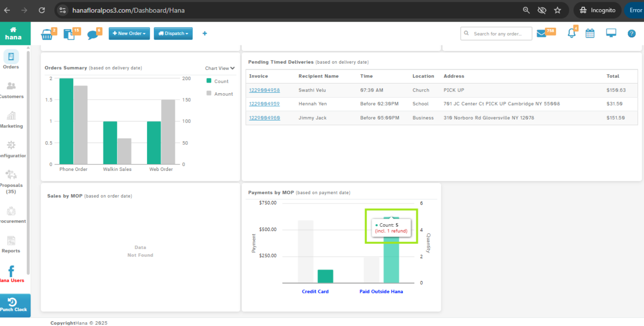Expand the Chart View dropdown
Image resolution: width=644 pixels, height=326 pixels.
pos(220,68)
